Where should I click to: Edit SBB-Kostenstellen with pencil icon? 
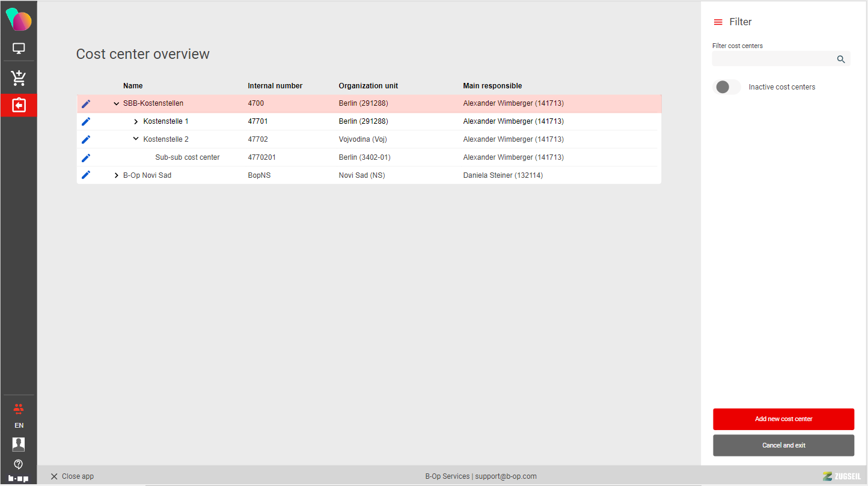pos(86,103)
